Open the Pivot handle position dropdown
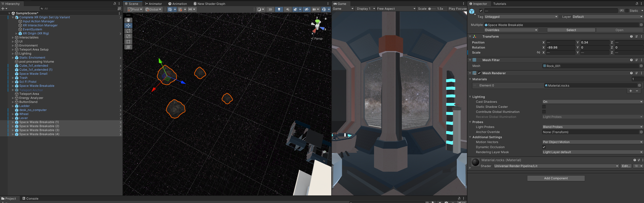 (x=135, y=10)
